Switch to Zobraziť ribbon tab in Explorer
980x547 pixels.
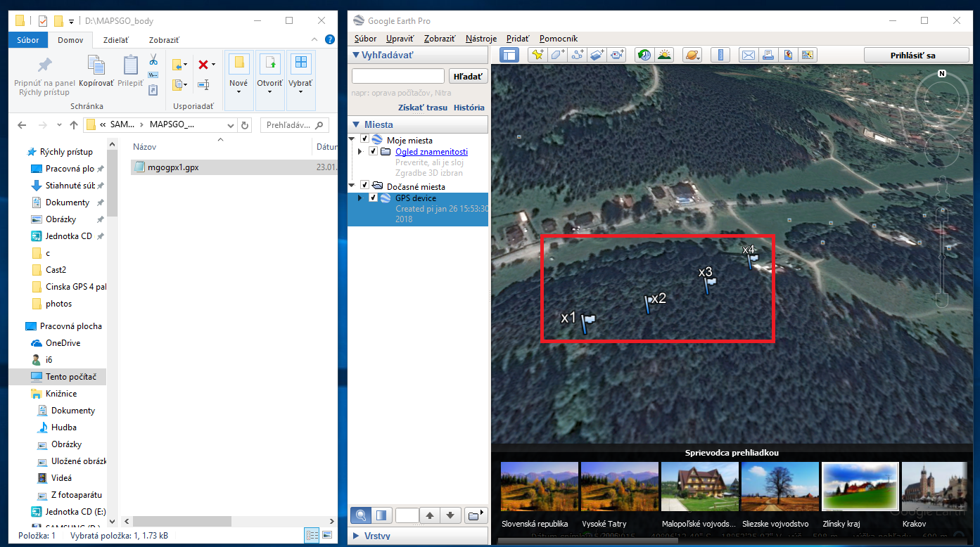(164, 40)
